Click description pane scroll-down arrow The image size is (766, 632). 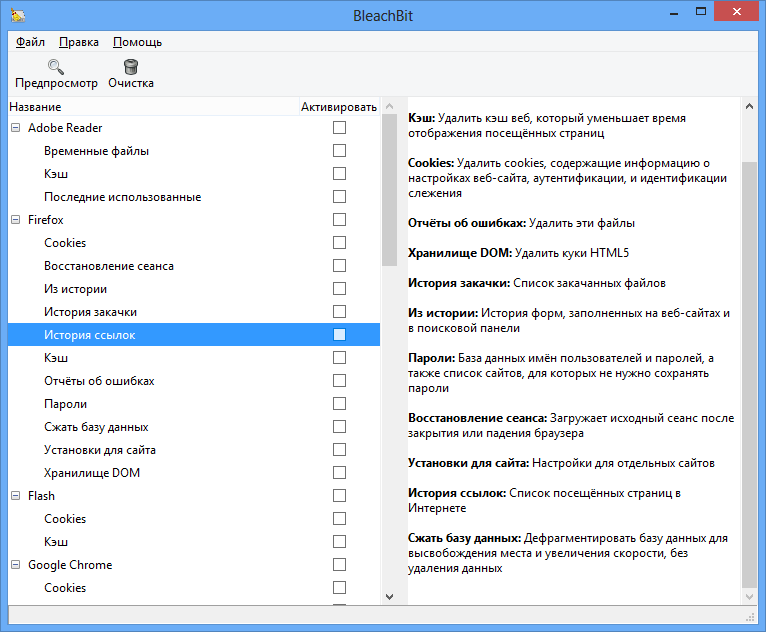749,596
